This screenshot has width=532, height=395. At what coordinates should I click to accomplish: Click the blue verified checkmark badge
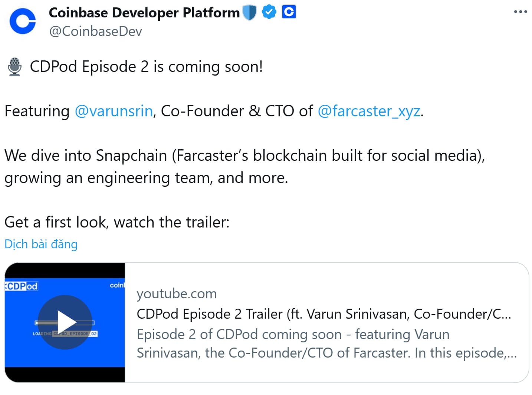click(x=269, y=11)
